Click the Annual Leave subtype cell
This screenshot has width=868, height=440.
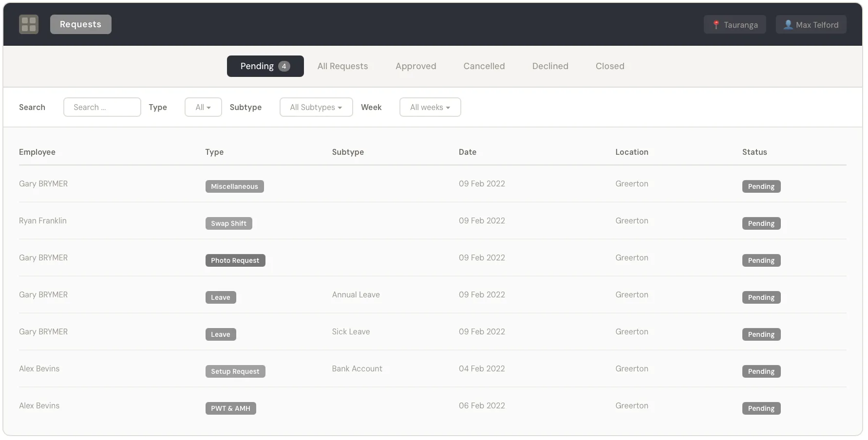pos(356,294)
